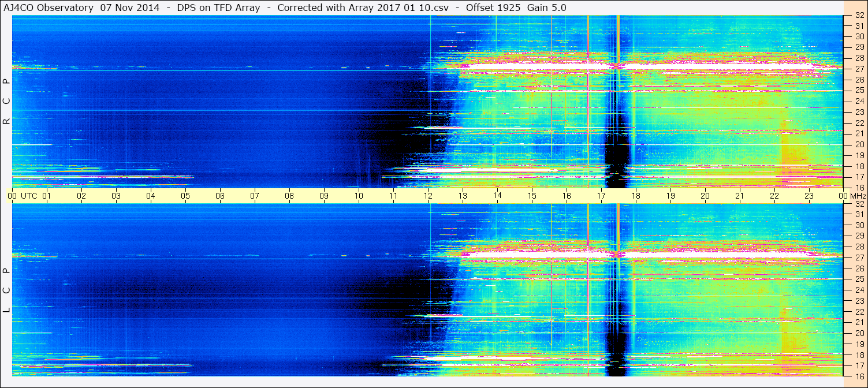The width and height of the screenshot is (868, 388).
Task: Click the 'L C P' vertical panel label
Action: click(6, 290)
